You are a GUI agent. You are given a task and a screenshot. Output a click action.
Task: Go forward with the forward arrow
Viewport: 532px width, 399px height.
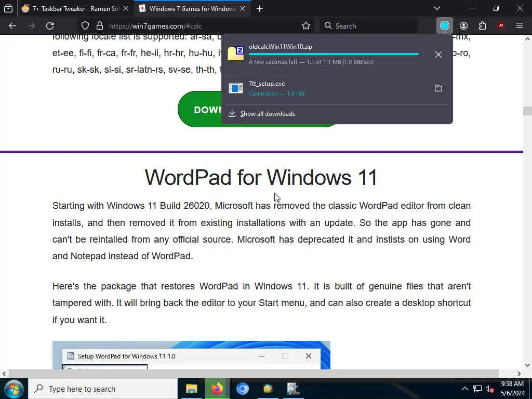[31, 26]
